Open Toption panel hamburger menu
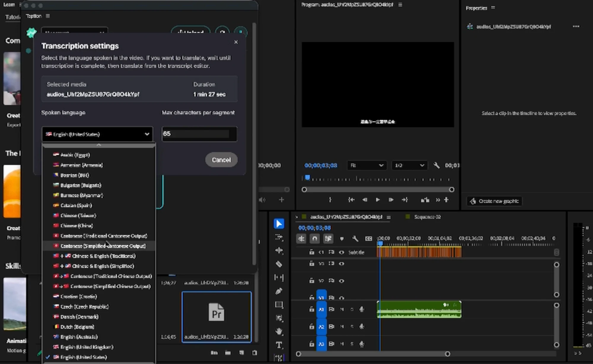Screen dimensions: 593x364 (x=48, y=16)
